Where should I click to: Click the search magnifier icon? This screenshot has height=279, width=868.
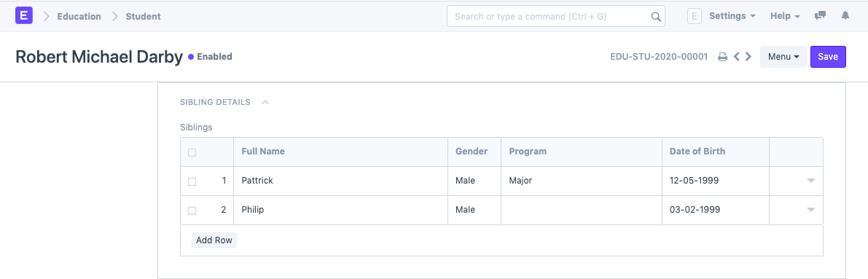click(656, 17)
